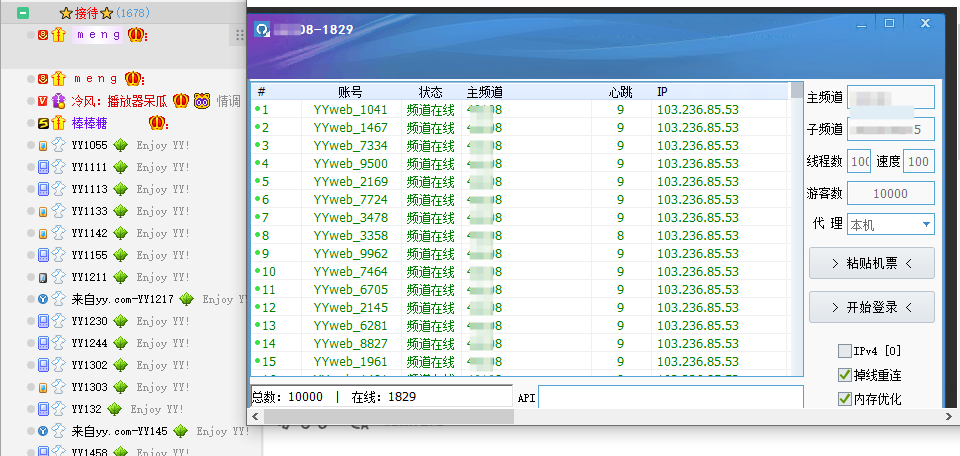
Task: Select account YYweb_7334 in the table
Action: point(350,146)
